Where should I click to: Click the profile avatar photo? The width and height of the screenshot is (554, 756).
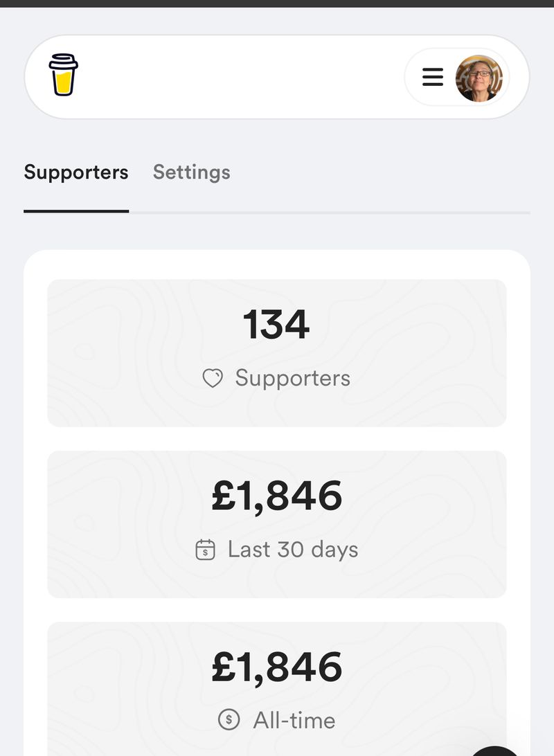click(x=479, y=78)
